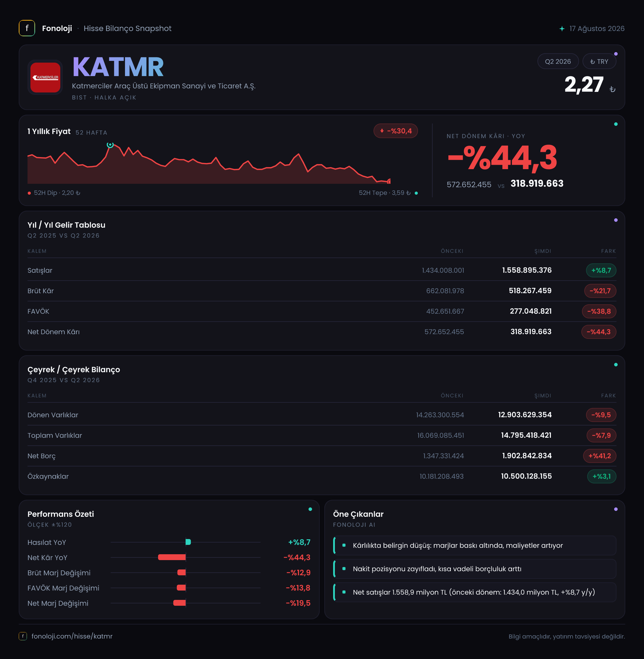The height and width of the screenshot is (659, 644).
Task: Click the 318.919.663 value beside vs
Action: [x=537, y=183]
